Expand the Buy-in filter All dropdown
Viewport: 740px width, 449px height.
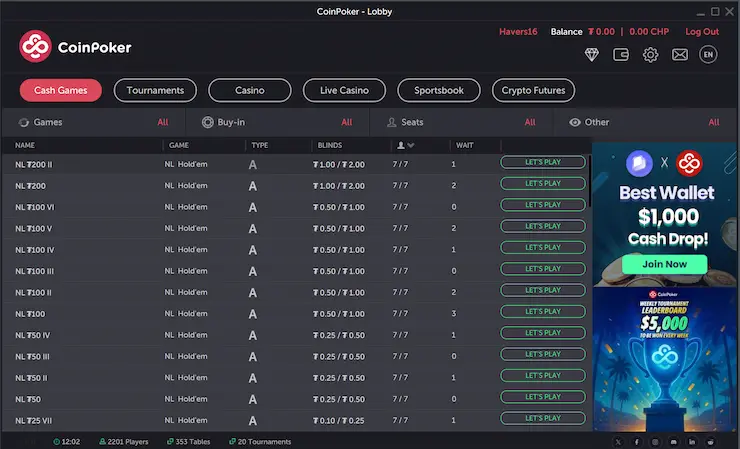pos(347,122)
